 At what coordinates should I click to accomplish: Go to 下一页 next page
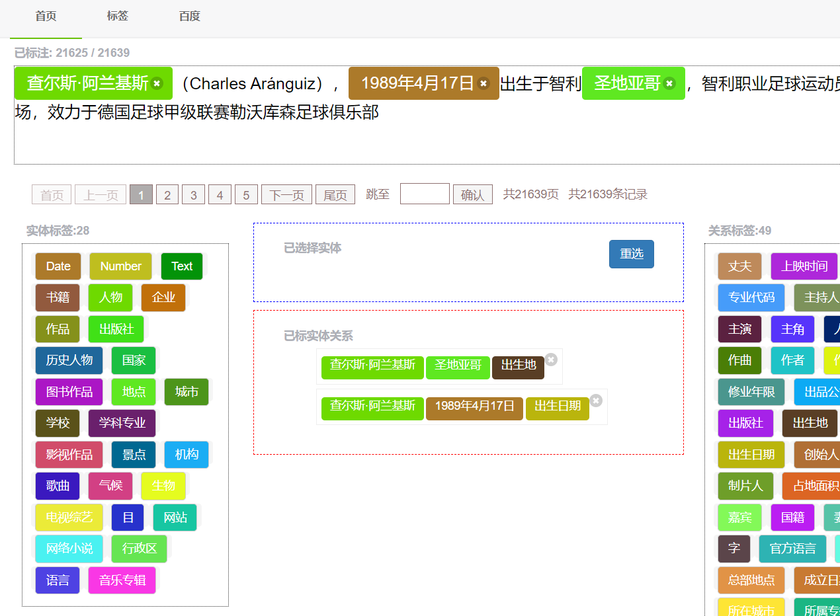click(286, 194)
